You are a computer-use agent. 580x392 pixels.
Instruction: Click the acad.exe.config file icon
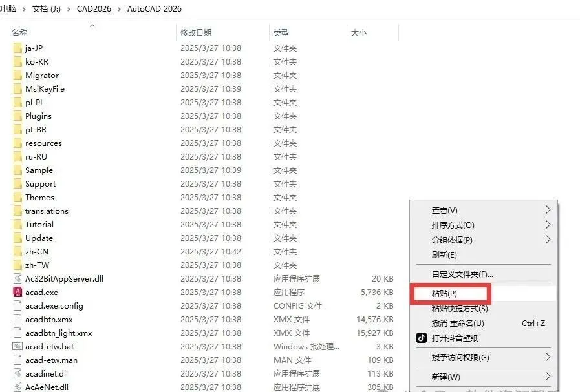point(17,306)
